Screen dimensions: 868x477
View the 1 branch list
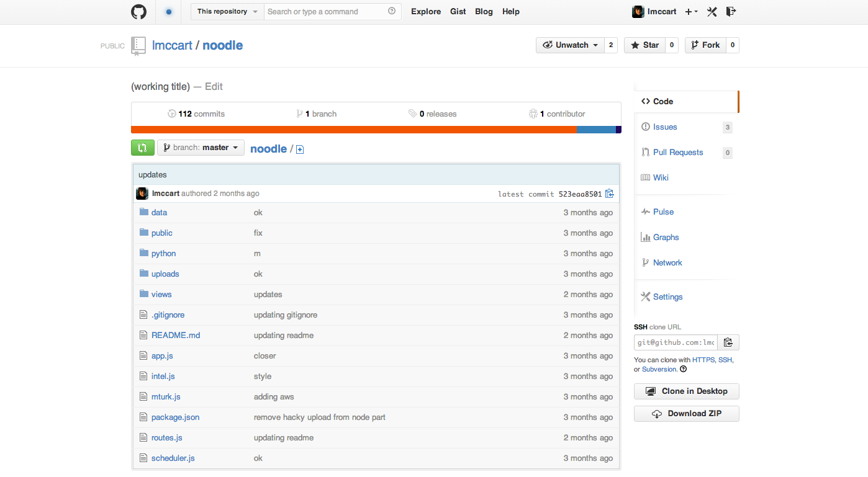tap(317, 114)
